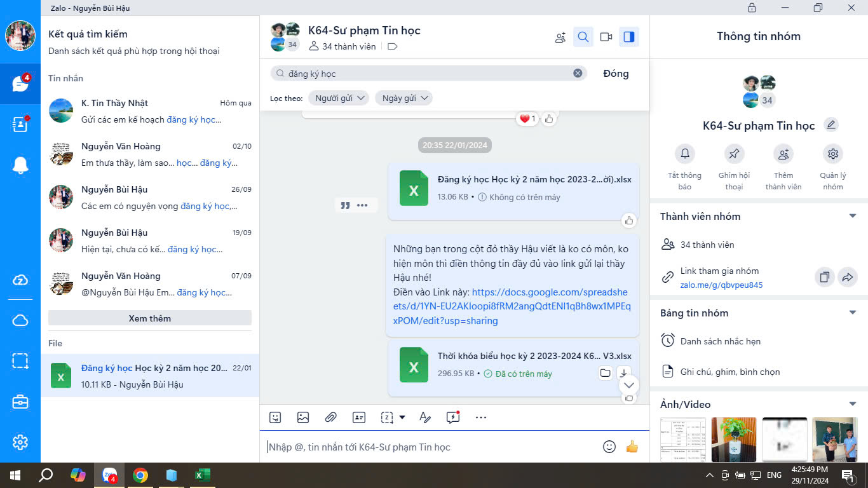This screenshot has width=868, height=488.
Task: Open the Google Docs spreadsheet link
Action: tap(512, 306)
